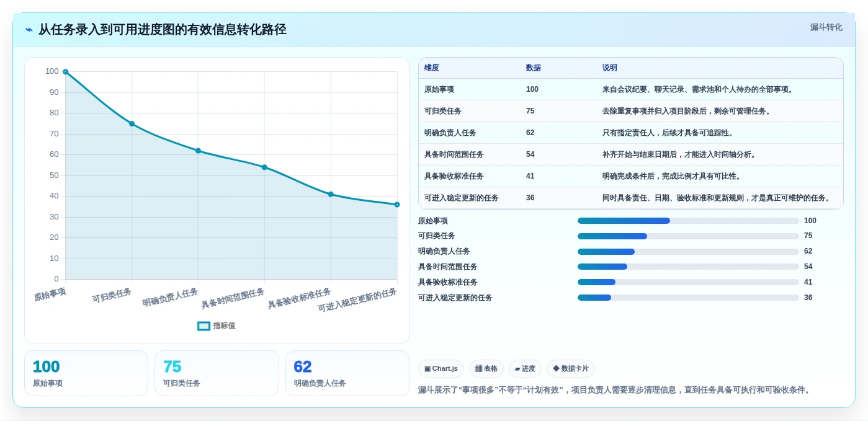Click the chart data point at 75 for 可归类任务
The height and width of the screenshot is (421, 868).
(x=132, y=123)
